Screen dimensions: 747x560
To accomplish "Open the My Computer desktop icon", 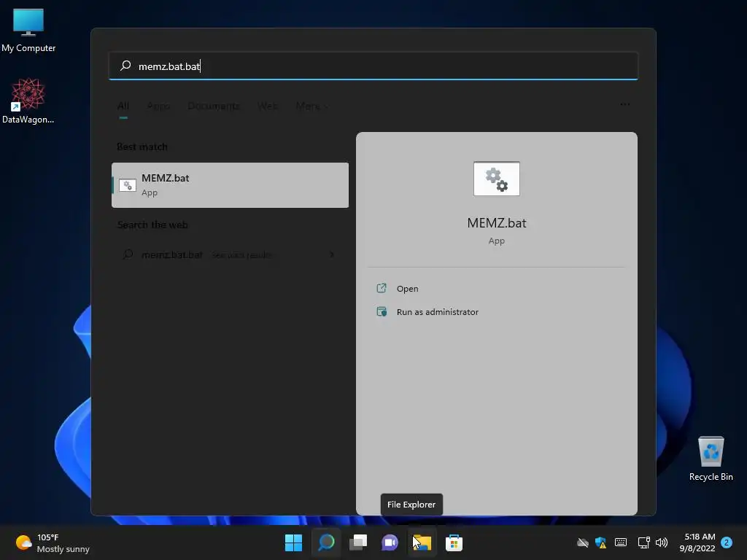I will click(28, 30).
